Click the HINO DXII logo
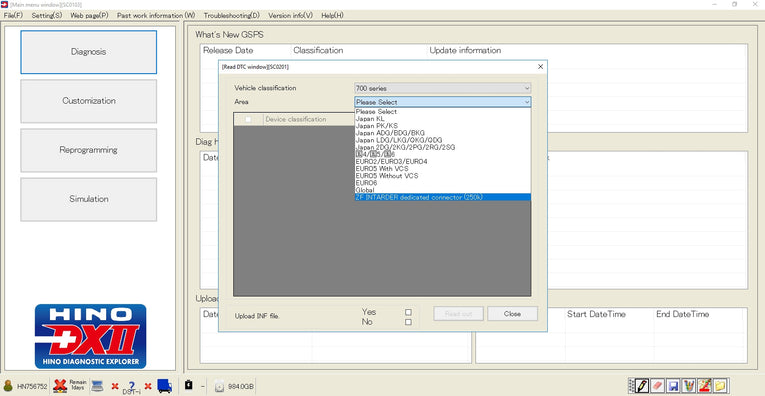This screenshot has height=396, width=765. coord(90,336)
